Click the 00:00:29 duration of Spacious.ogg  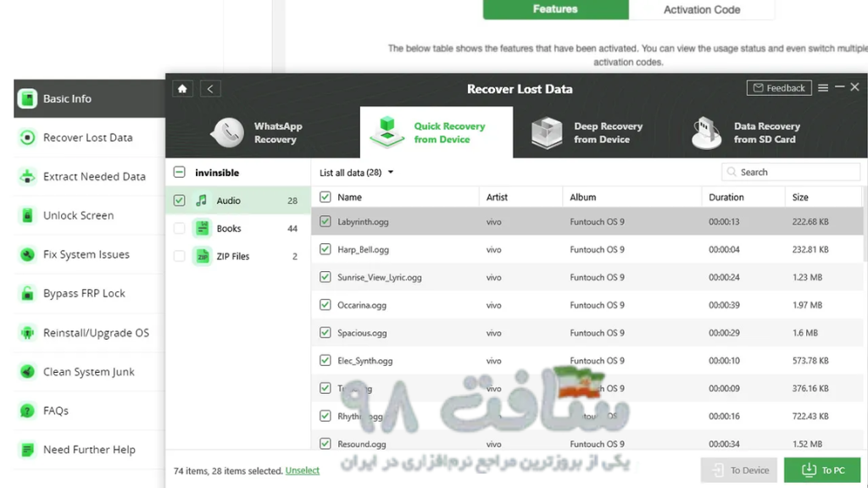point(724,332)
